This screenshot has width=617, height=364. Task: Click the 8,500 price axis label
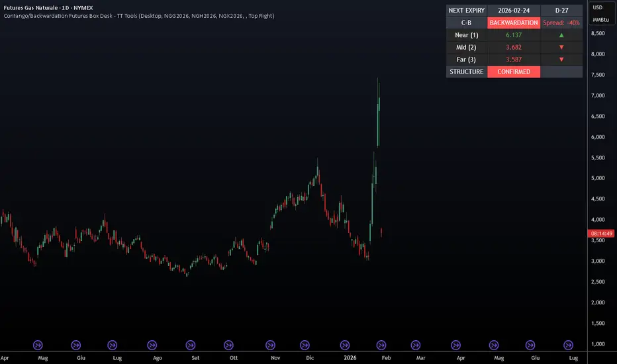(x=598, y=34)
